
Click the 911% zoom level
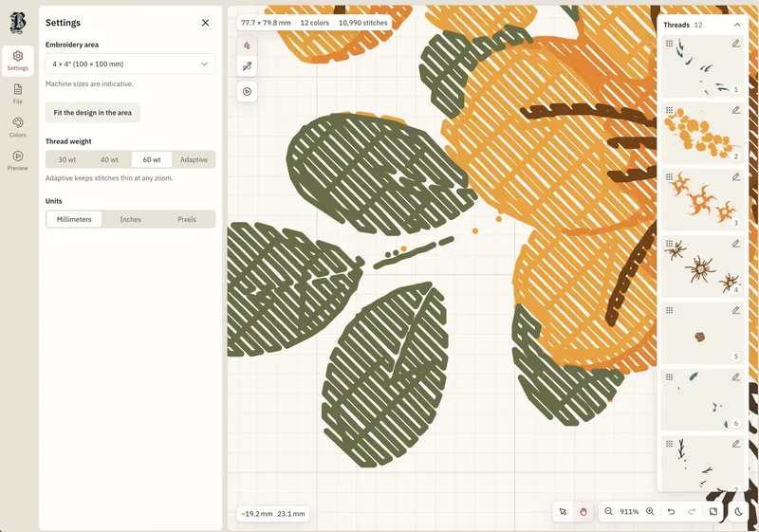[629, 512]
